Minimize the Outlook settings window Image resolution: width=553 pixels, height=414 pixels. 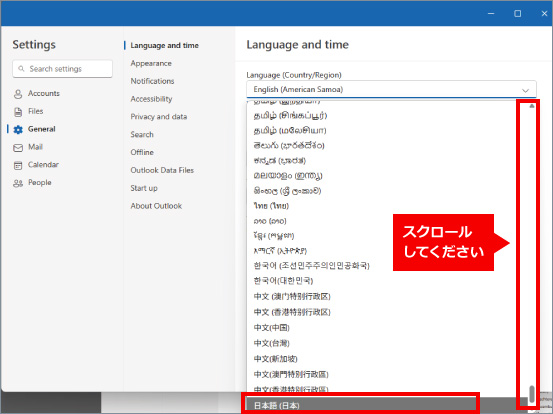[491, 13]
